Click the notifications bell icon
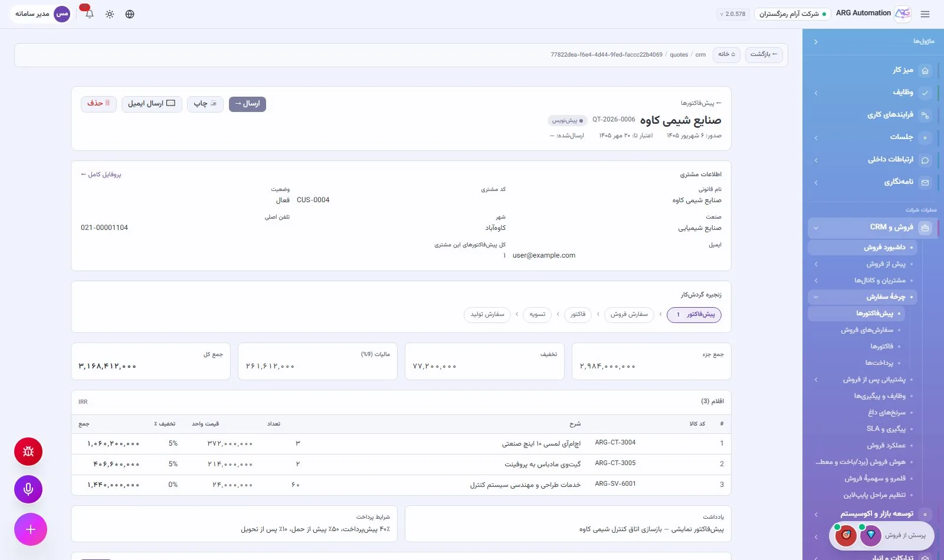The height and width of the screenshot is (560, 944). (x=89, y=14)
